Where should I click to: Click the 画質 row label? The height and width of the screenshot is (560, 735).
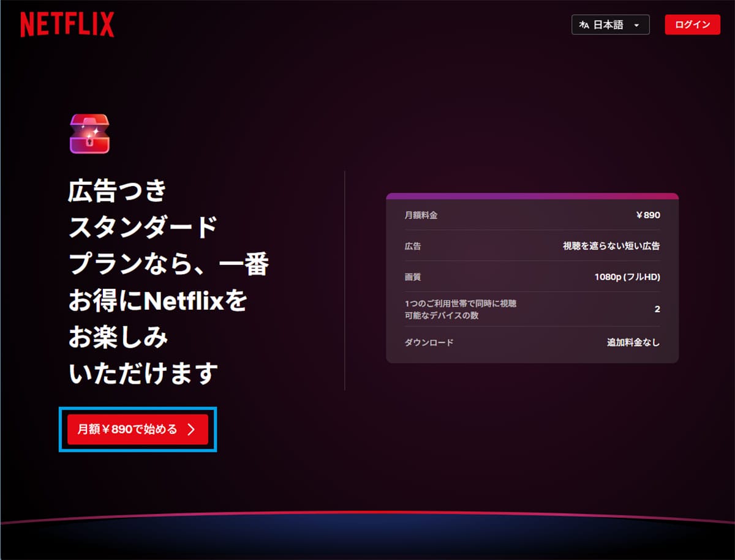413,277
